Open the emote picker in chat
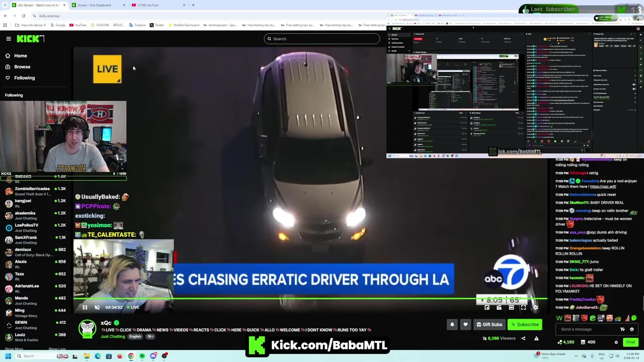The image size is (644, 362). [x=632, y=329]
